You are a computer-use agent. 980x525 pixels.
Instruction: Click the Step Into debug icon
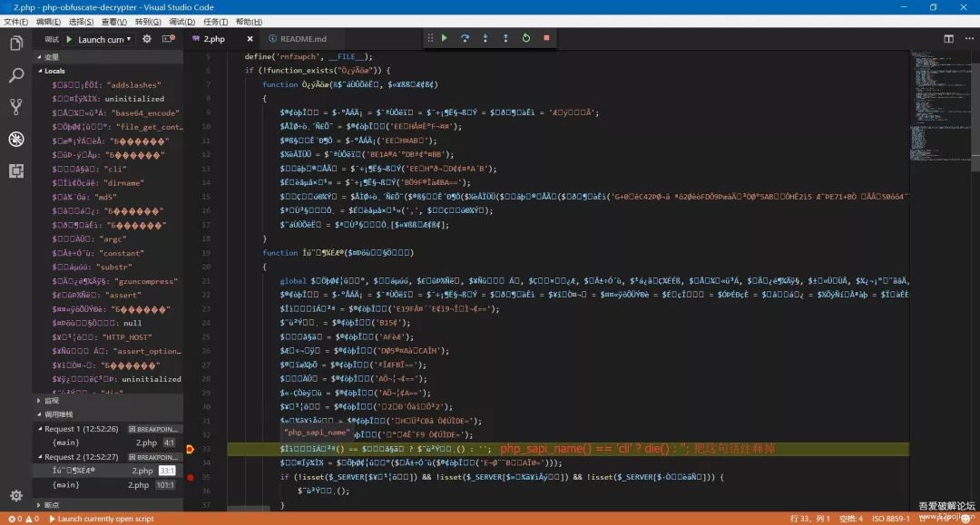(485, 38)
